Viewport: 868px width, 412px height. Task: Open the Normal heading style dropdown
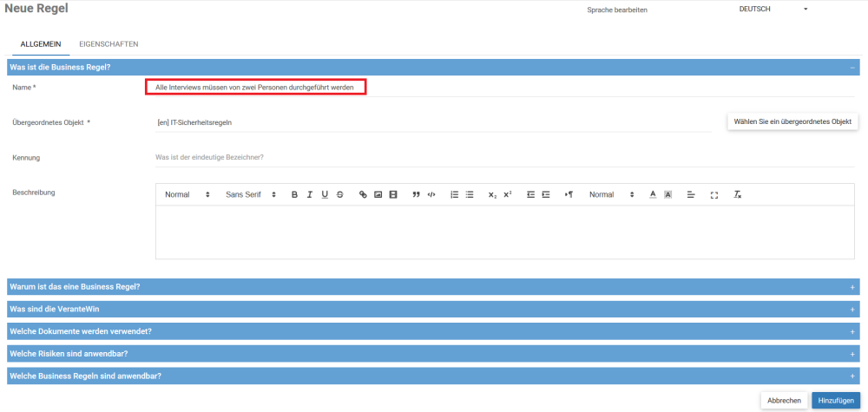187,194
